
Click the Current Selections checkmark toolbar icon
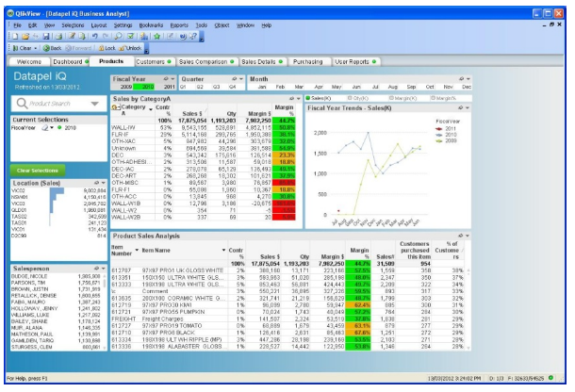point(130,37)
